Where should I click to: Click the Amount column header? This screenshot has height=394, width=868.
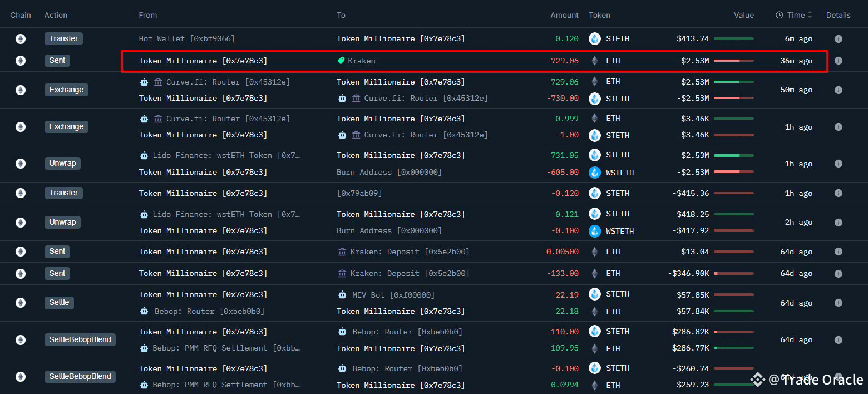565,16
